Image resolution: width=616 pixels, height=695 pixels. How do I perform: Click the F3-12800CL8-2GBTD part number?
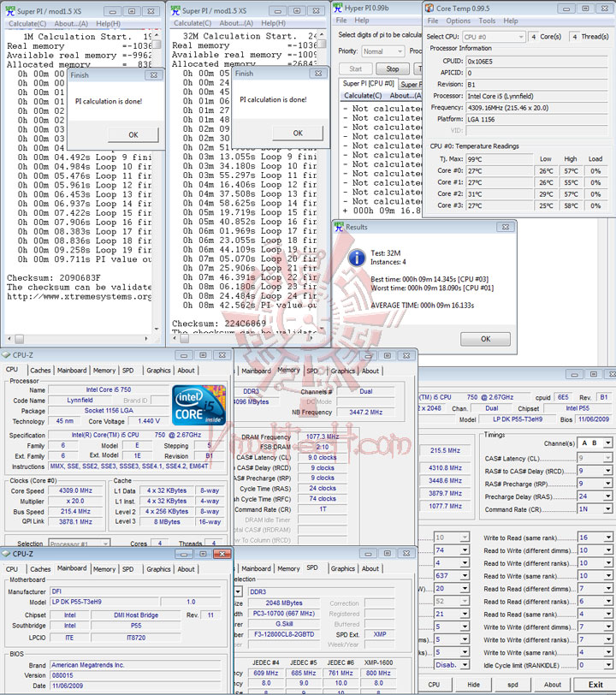(284, 634)
